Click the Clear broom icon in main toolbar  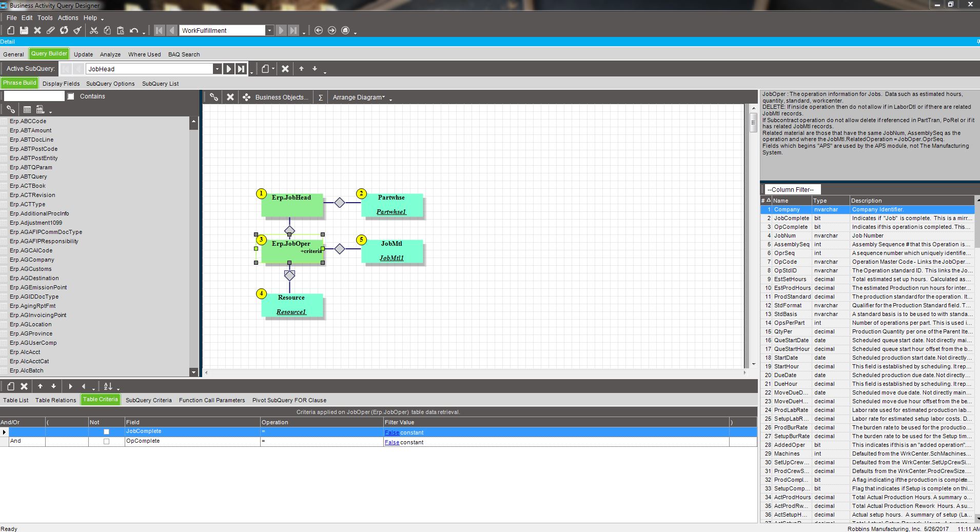77,30
